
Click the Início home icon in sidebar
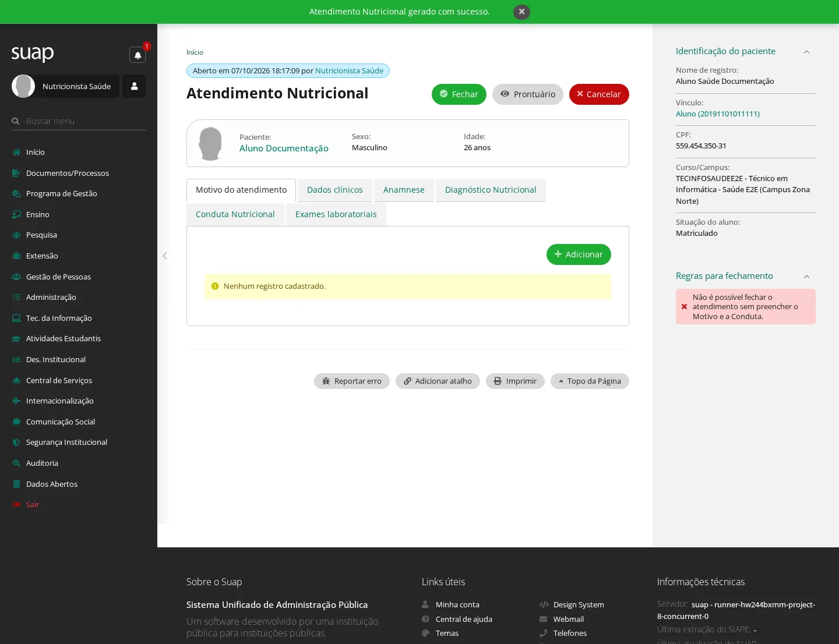coord(16,153)
